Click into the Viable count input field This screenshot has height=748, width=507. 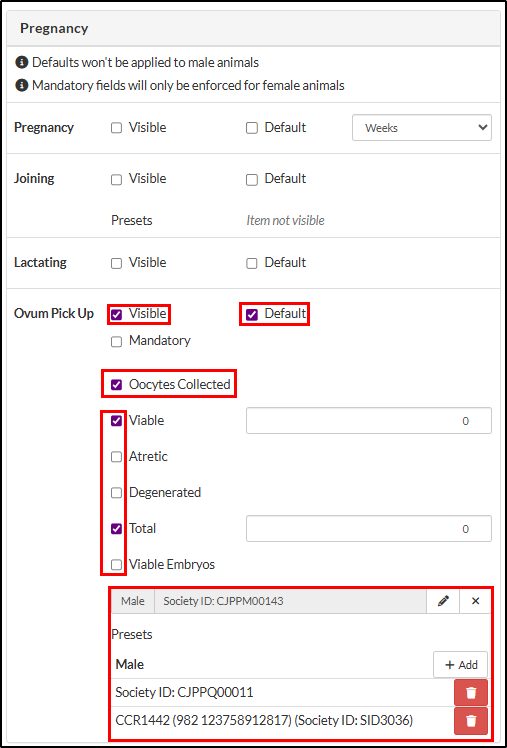(369, 421)
